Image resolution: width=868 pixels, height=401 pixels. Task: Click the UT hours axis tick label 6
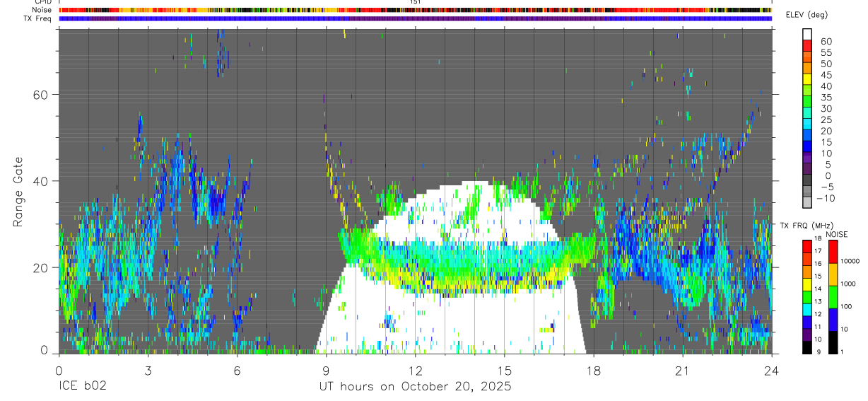237,370
